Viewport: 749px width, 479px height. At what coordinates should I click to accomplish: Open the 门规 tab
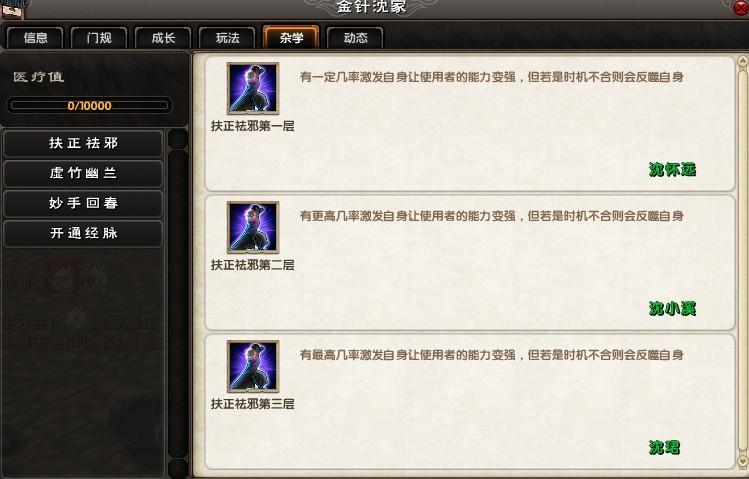click(x=99, y=37)
